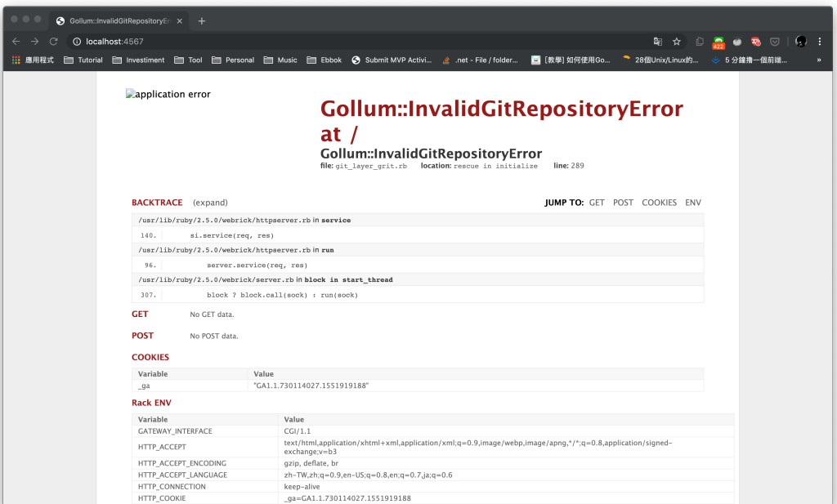Click the server.rb block in start_thread row

[418, 280]
